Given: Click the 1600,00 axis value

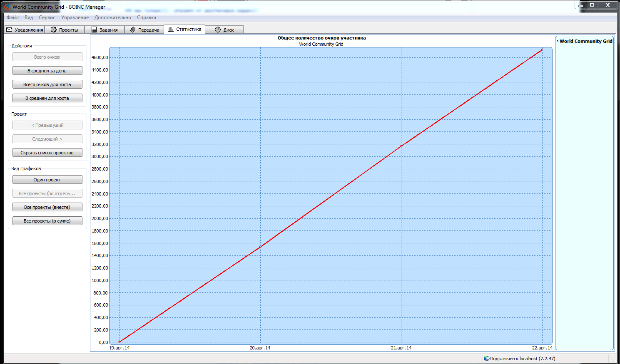Looking at the screenshot, I should click(x=100, y=243).
